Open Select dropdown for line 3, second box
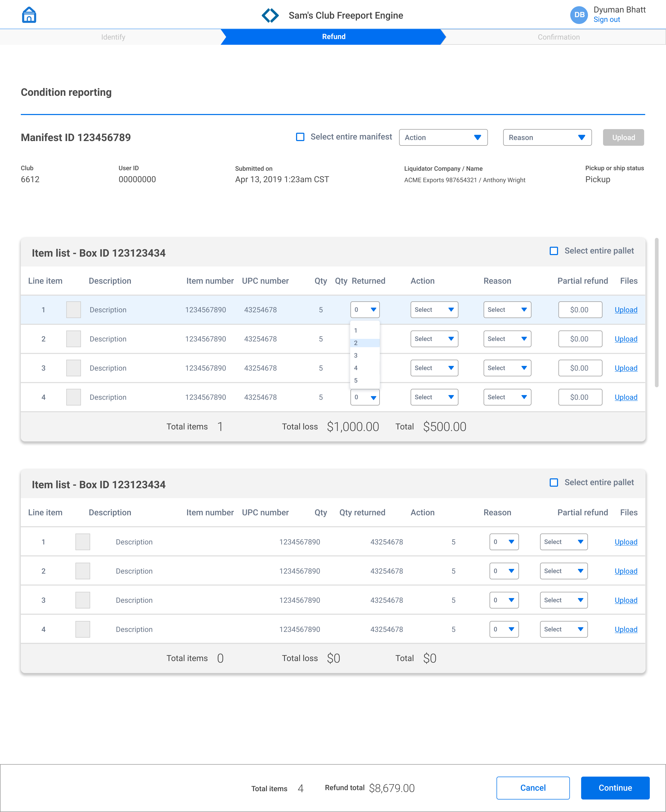 point(563,600)
